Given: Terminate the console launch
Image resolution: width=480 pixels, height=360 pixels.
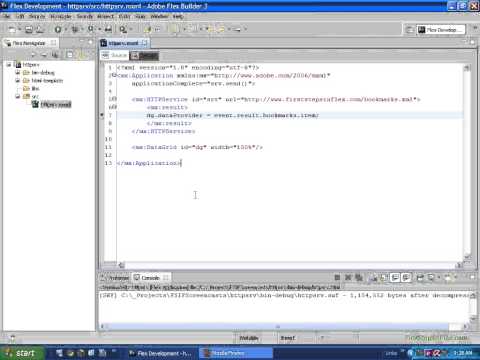Looking at the screenshot, I should pos(337,277).
